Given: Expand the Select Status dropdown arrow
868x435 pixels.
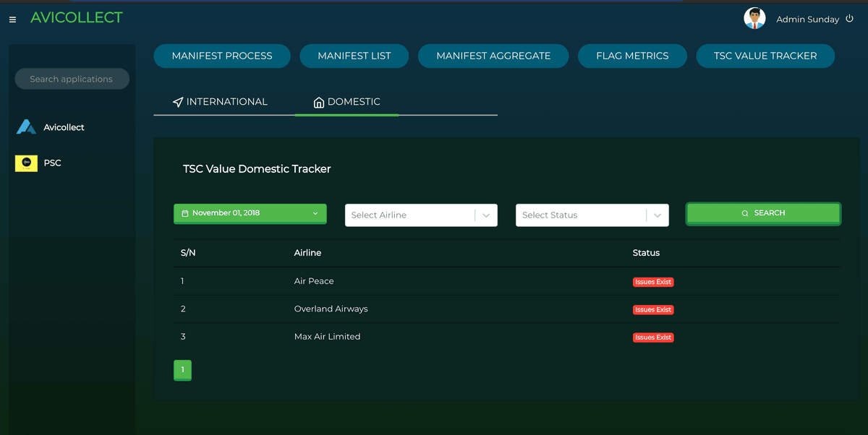Looking at the screenshot, I should [x=657, y=215].
